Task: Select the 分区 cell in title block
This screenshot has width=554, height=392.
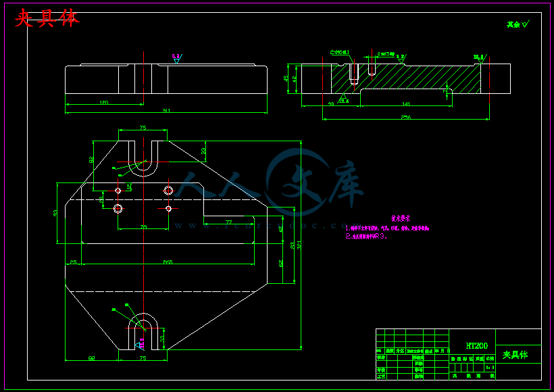Action: (399, 351)
